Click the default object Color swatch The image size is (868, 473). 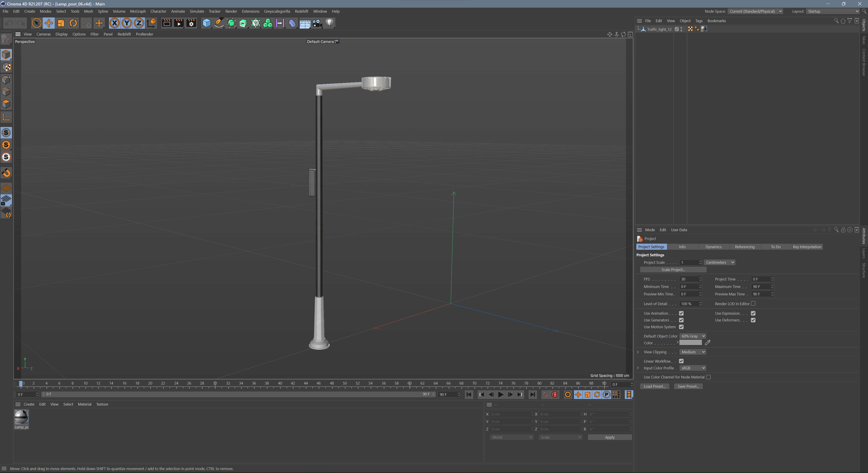click(x=690, y=343)
